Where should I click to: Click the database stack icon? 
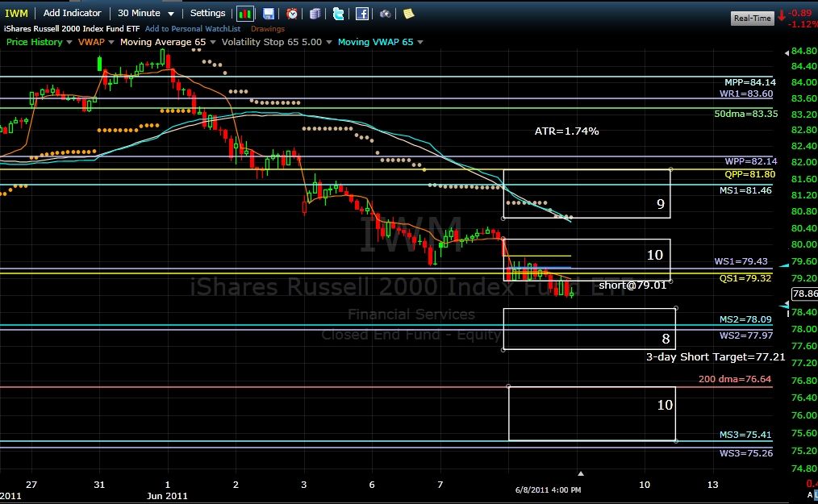[315, 14]
